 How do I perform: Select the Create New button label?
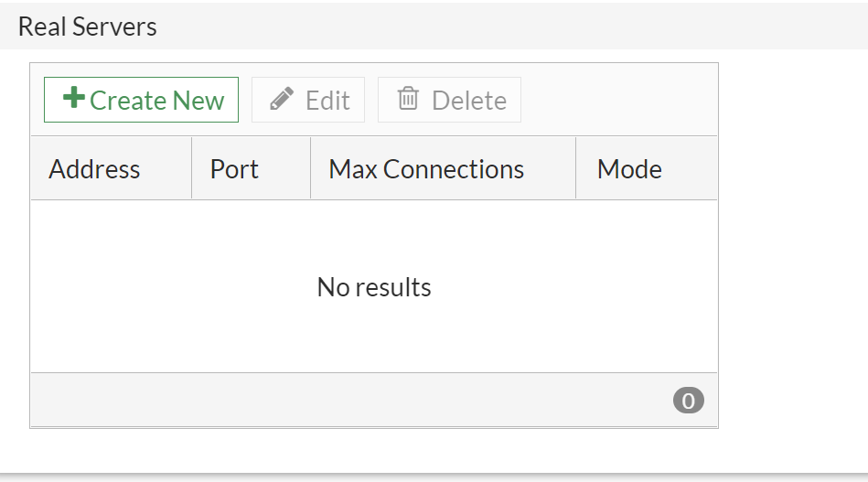[x=156, y=101]
